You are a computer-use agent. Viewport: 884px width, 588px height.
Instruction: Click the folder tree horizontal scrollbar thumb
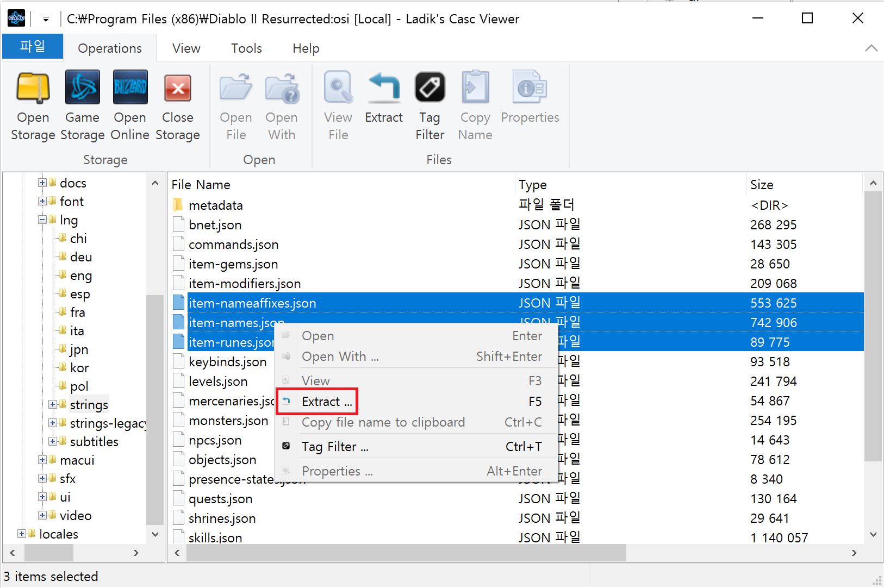pyautogui.click(x=49, y=553)
